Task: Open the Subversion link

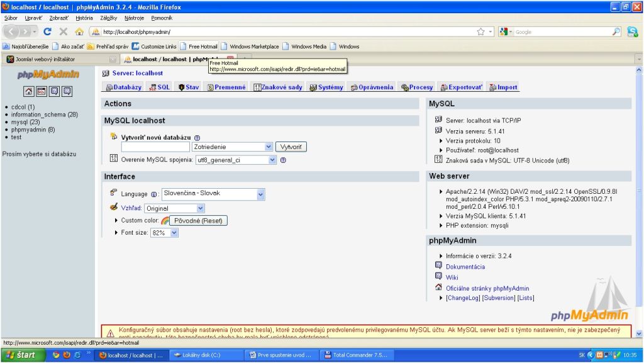Action: 499,298
